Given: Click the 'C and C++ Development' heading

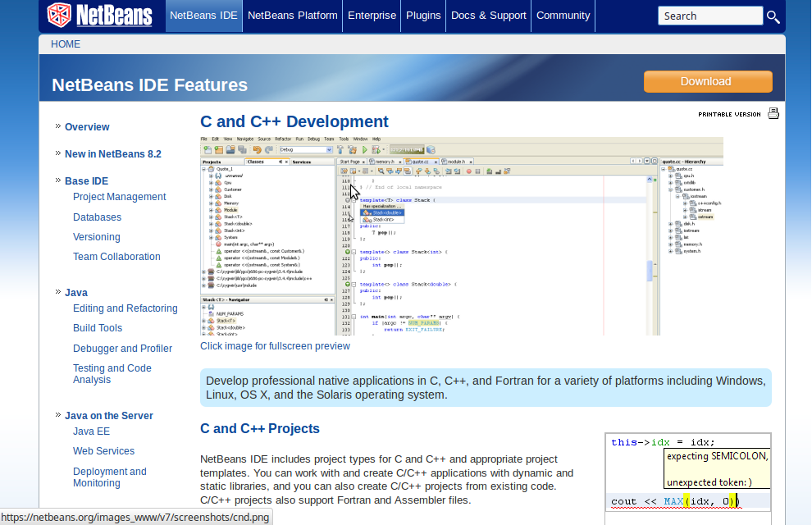Looking at the screenshot, I should click(x=294, y=121).
